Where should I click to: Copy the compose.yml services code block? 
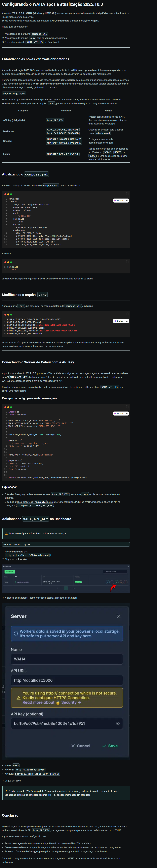[127, 194]
